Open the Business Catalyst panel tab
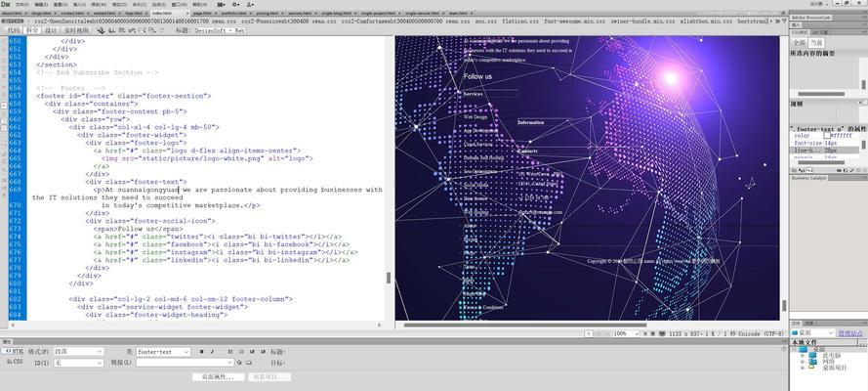The width and height of the screenshot is (868, 391). tap(808, 178)
